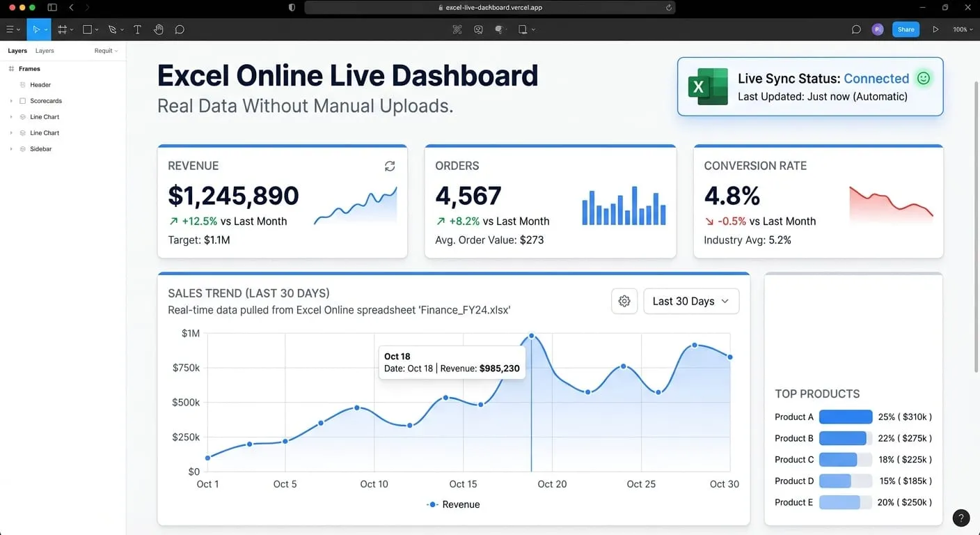
Task: Reload the page from the address bar
Action: (x=669, y=8)
